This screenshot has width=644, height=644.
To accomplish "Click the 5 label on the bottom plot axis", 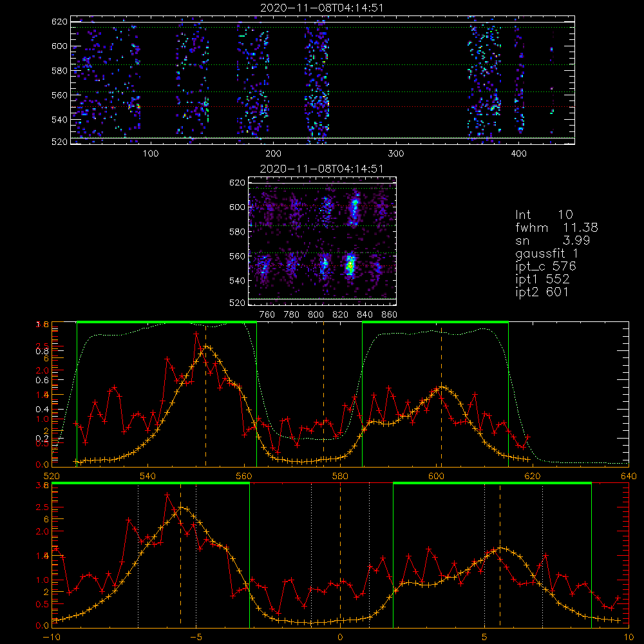I will [x=485, y=638].
